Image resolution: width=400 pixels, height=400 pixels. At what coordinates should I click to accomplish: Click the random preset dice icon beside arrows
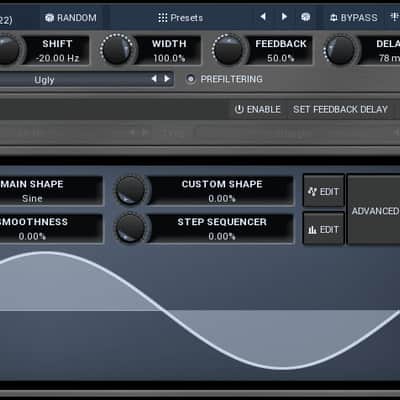pyautogui.click(x=305, y=17)
